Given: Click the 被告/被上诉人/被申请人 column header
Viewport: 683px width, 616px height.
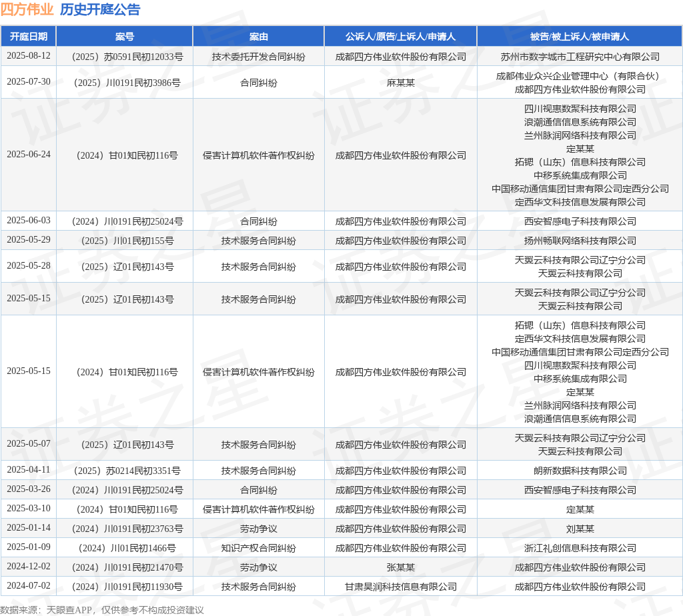Looking at the screenshot, I should point(580,37).
